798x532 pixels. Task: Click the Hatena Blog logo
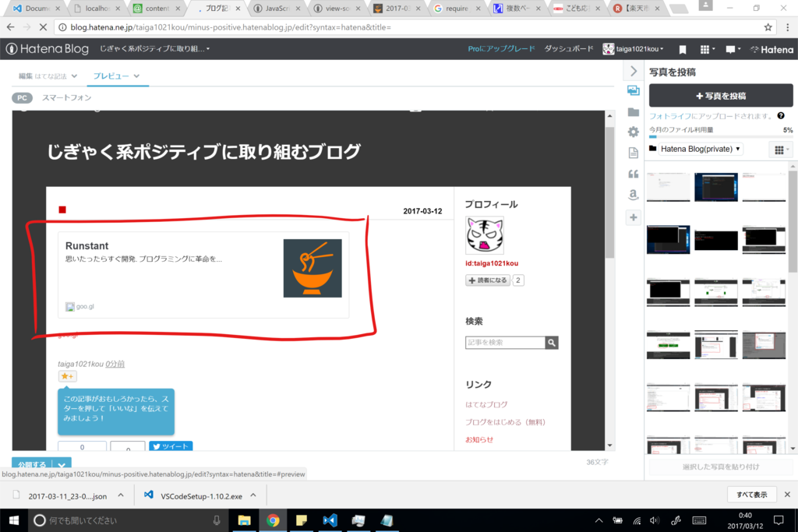(48, 49)
